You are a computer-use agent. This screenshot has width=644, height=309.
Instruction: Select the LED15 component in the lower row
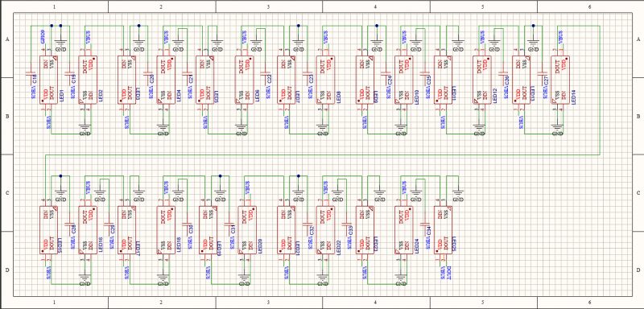49,230
